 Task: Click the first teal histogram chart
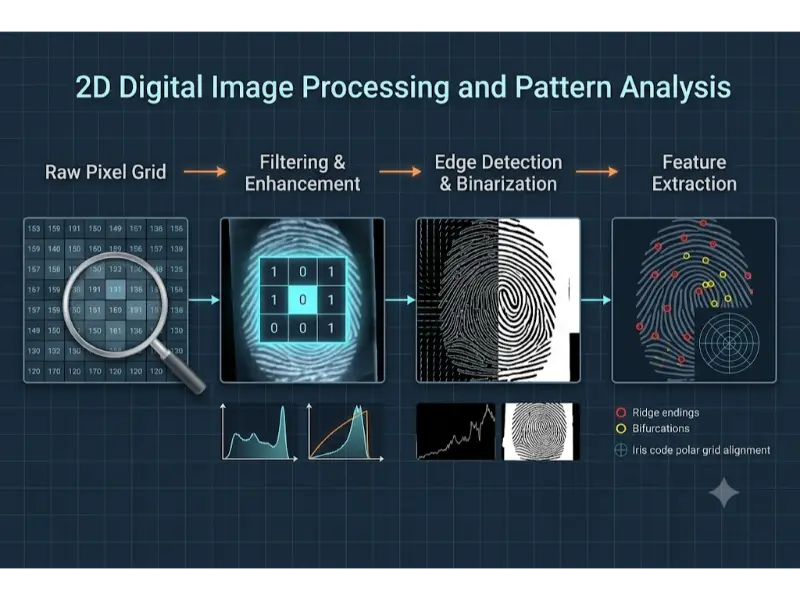pyautogui.click(x=259, y=432)
